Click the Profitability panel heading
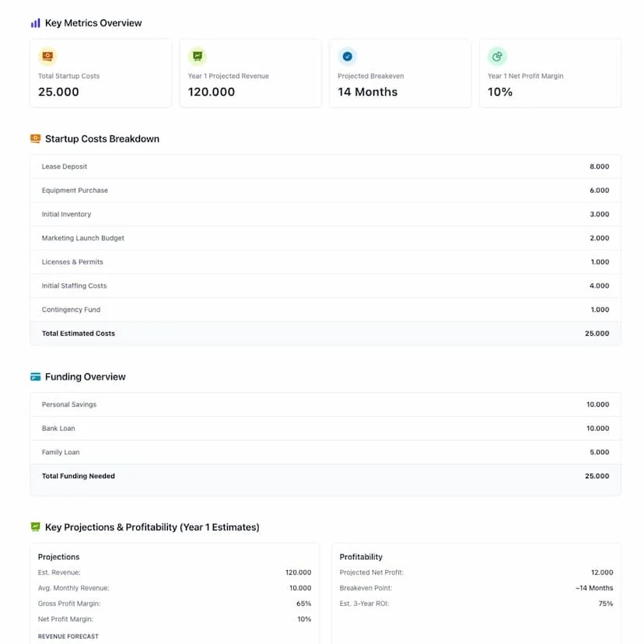 tap(362, 557)
